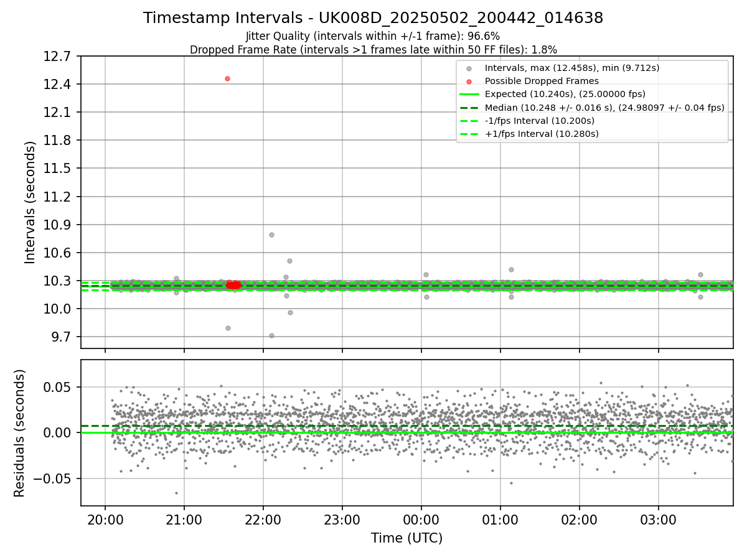The image size is (747, 560).
Task: Click the 'Residuals (seconds)' y-axis label
Action: click(x=20, y=433)
